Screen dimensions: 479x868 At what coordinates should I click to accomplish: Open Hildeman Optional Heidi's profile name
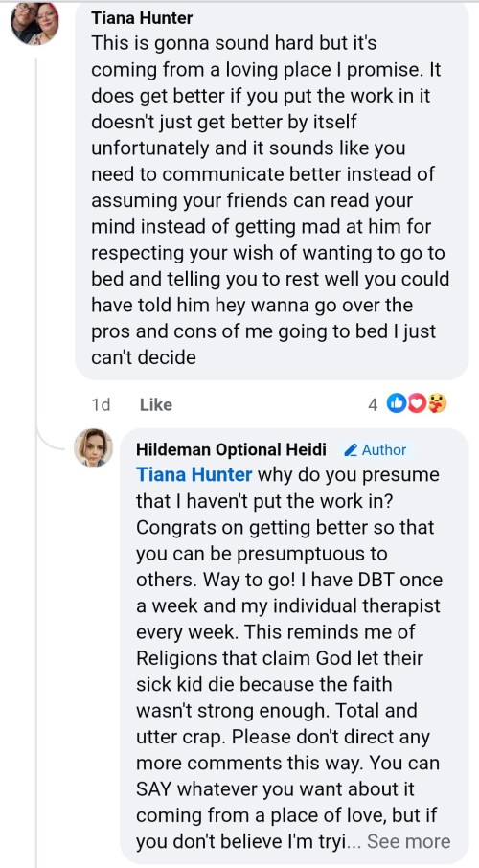(x=231, y=449)
